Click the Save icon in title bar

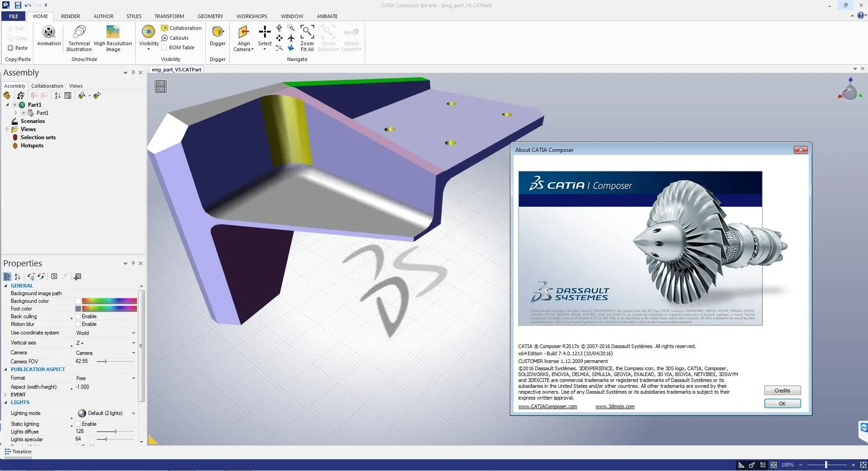pos(18,5)
